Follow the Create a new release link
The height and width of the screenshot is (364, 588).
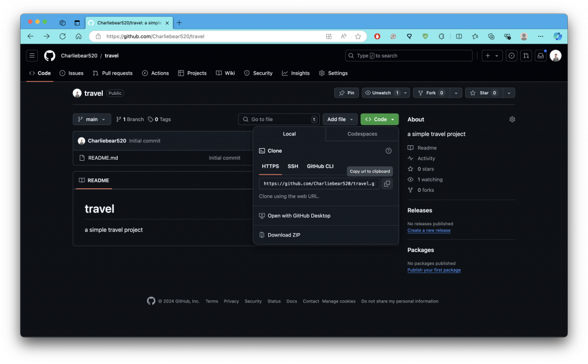(429, 231)
